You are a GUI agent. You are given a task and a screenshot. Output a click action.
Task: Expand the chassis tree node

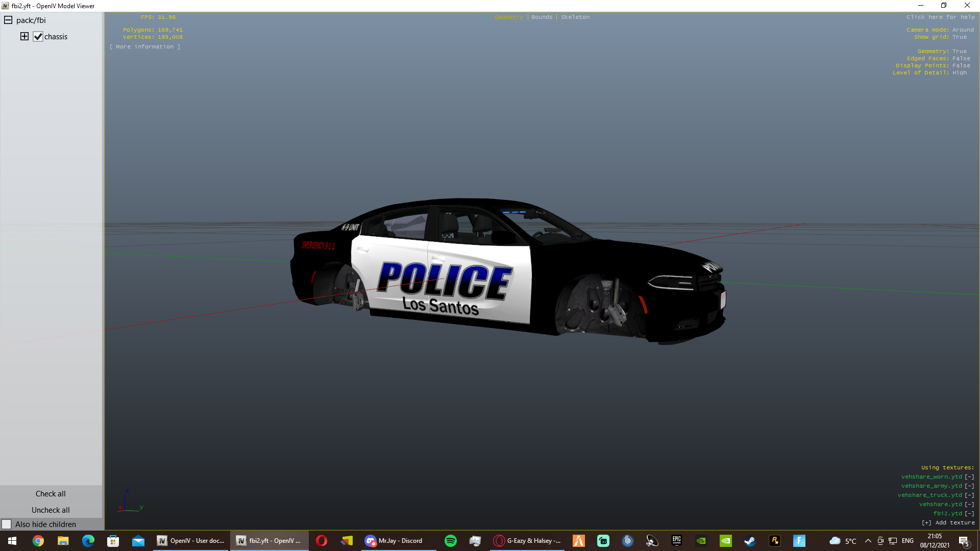point(24,36)
